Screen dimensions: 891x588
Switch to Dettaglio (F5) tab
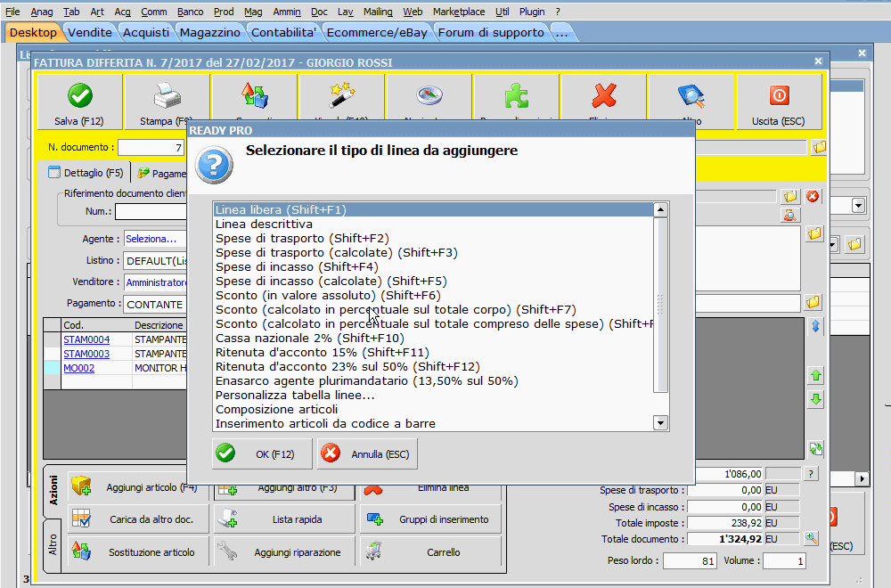point(86,173)
